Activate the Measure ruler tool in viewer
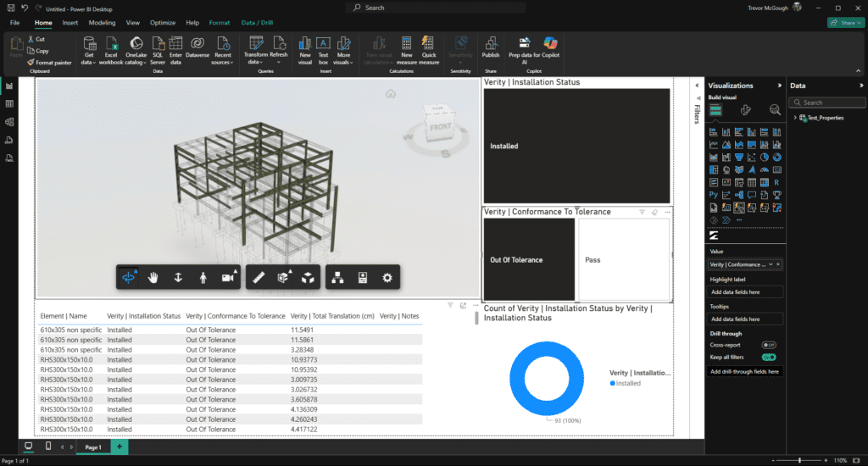The height and width of the screenshot is (466, 868). (x=259, y=277)
